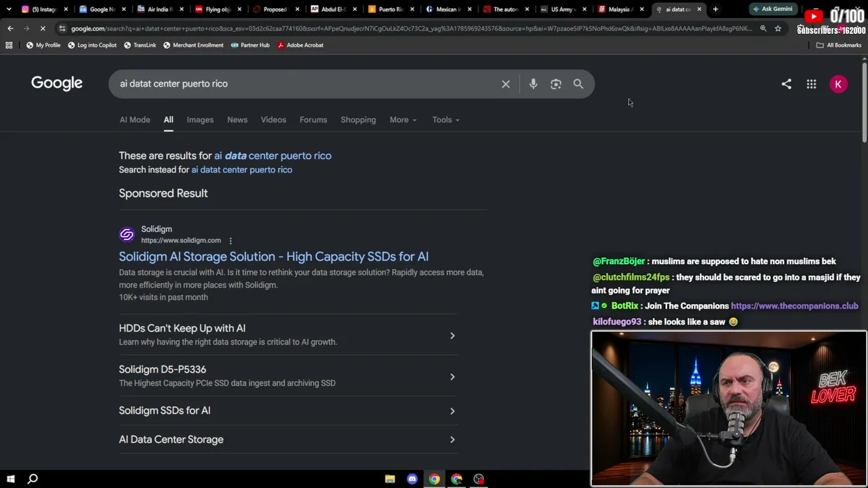Open the Merchant Enrollment bookmark
The height and width of the screenshot is (488, 868).
(x=193, y=45)
